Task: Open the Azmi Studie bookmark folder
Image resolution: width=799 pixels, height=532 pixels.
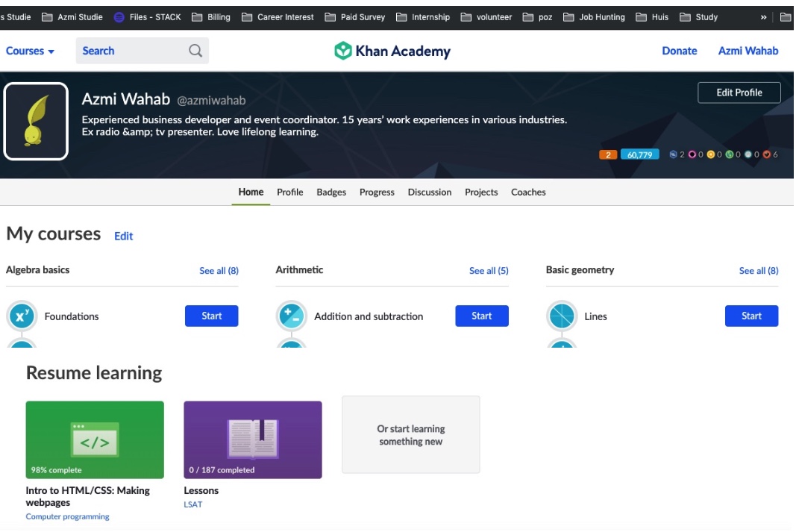Action: point(72,17)
